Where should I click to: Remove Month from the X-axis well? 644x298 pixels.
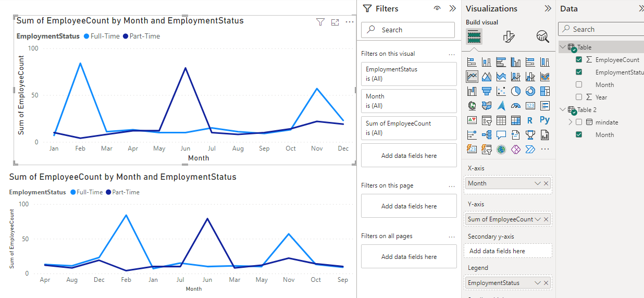click(546, 183)
